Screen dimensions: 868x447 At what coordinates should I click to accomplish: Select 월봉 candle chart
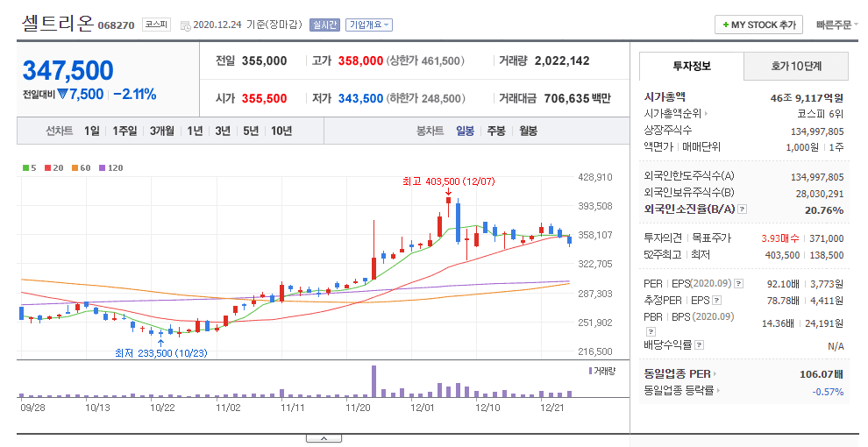[528, 131]
